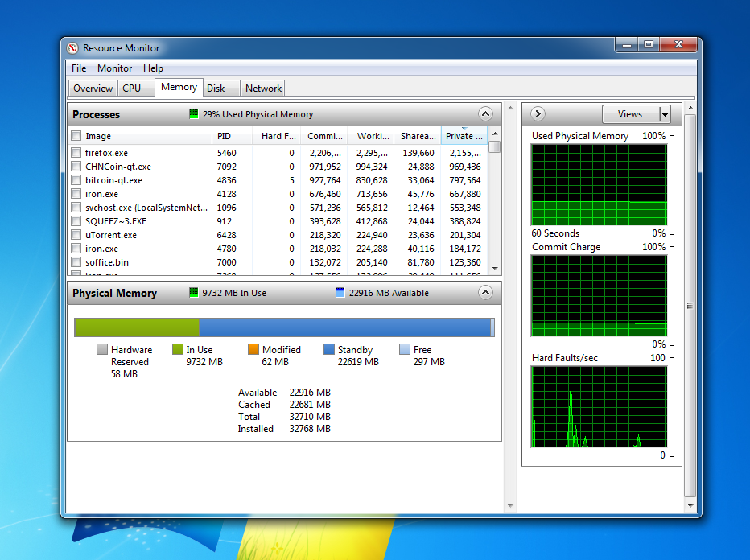Switch to the Overview tab

click(93, 89)
